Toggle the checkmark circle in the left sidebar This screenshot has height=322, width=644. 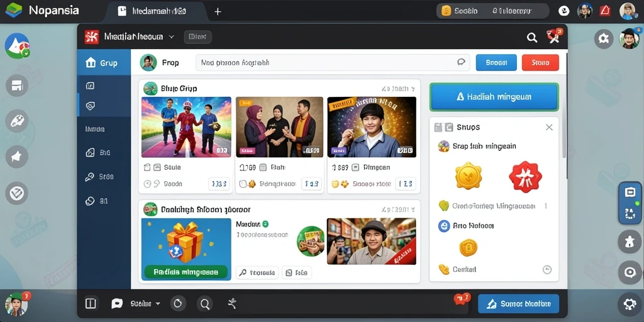17,192
